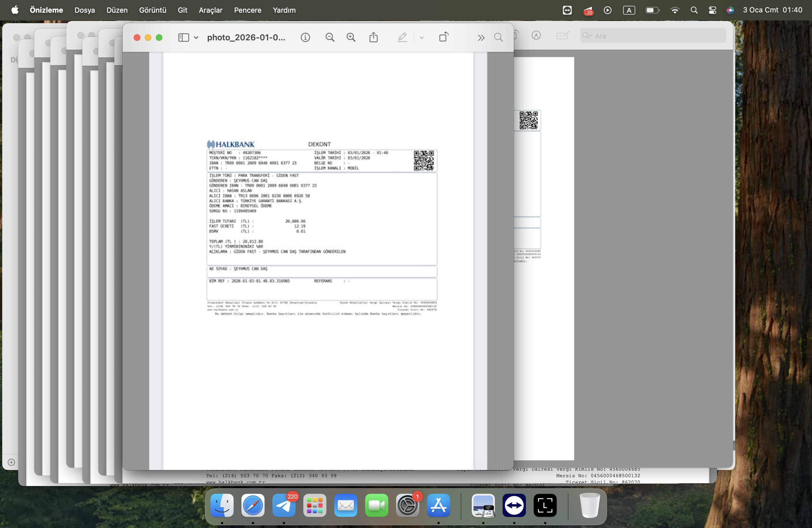Image resolution: width=812 pixels, height=528 pixels.
Task: Open the markup options dropdown arrow
Action: pos(422,38)
